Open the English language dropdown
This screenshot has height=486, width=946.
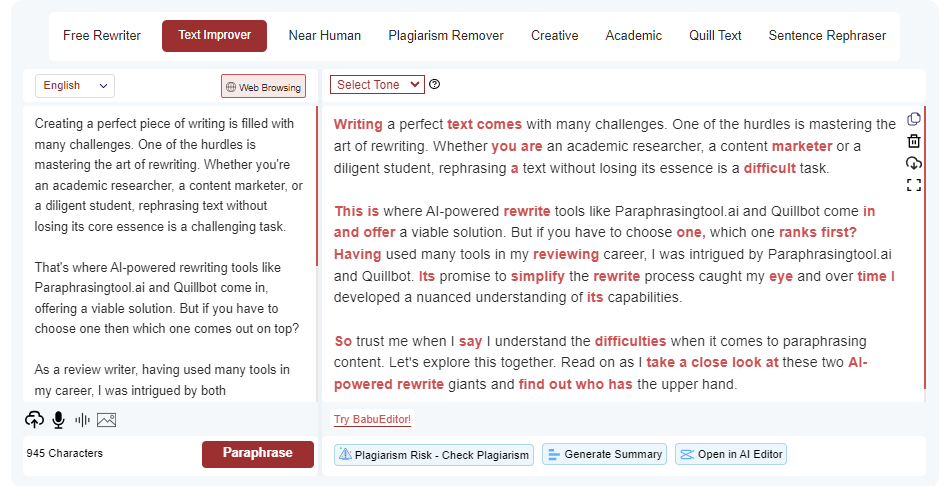pos(75,86)
